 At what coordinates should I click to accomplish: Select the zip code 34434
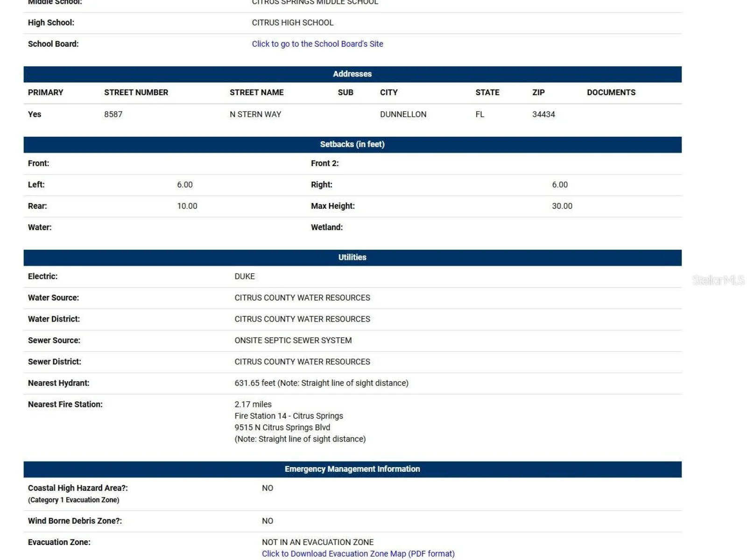543,114
